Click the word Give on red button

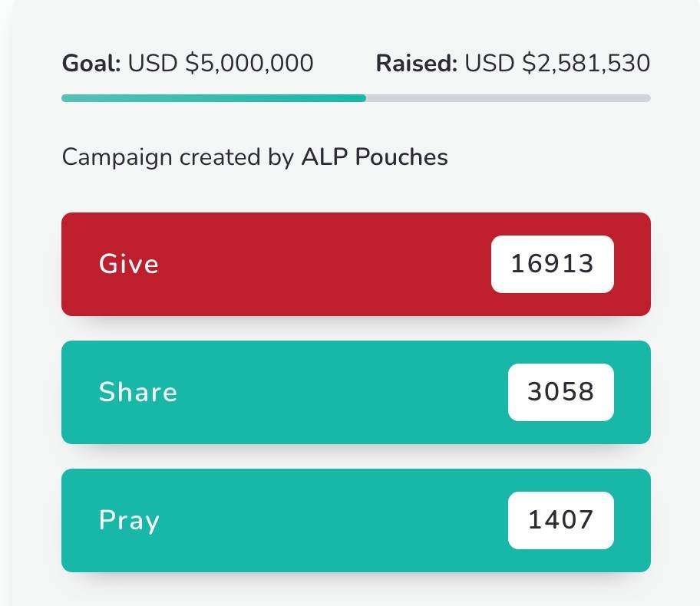[129, 264]
